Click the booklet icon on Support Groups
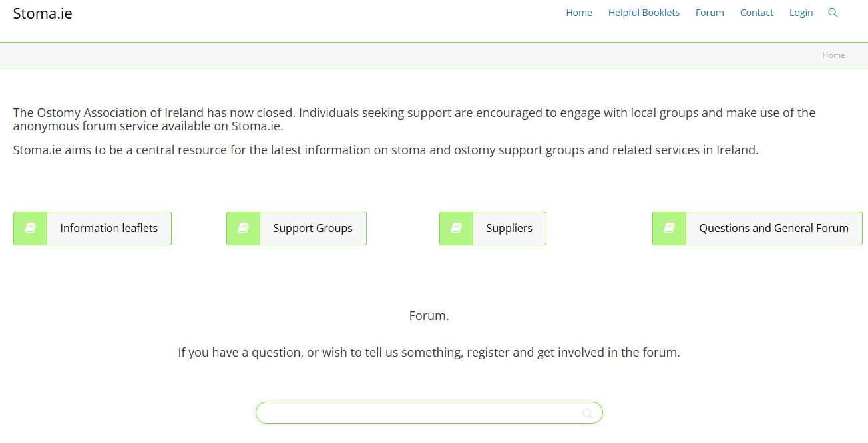The height and width of the screenshot is (443, 868). point(243,228)
